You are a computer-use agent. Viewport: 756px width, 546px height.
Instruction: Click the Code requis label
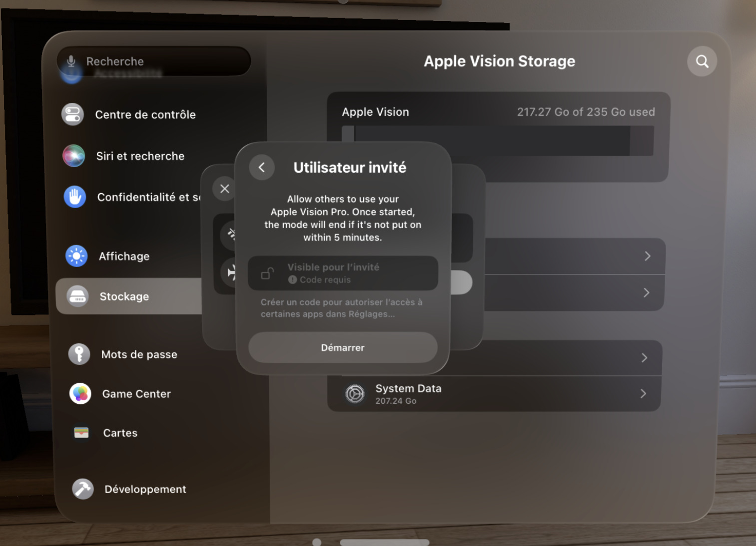pyautogui.click(x=325, y=280)
